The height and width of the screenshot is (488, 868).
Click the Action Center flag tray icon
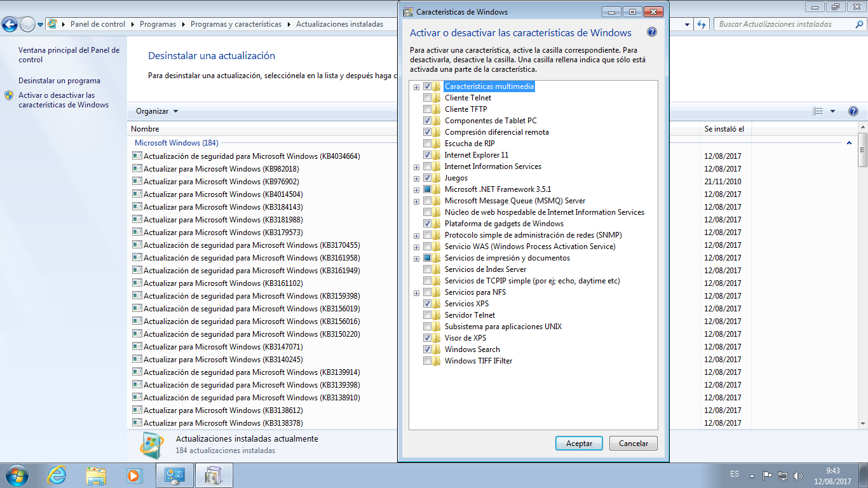click(767, 475)
